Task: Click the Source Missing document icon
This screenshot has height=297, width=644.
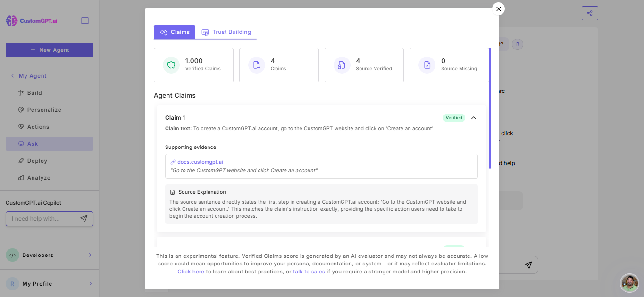Action: [427, 65]
